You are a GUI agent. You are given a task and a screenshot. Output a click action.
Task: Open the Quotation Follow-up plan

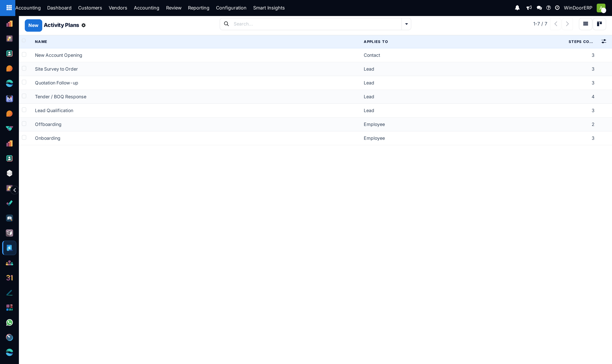click(56, 83)
